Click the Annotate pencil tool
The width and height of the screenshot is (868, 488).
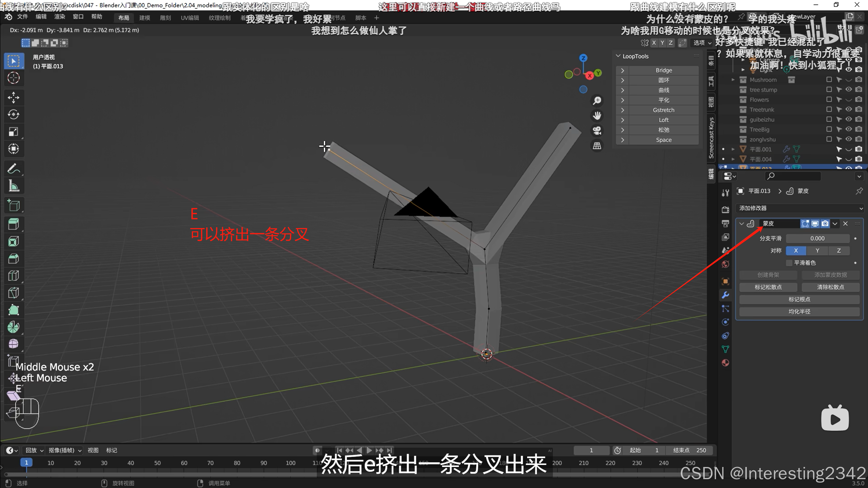pyautogui.click(x=14, y=168)
